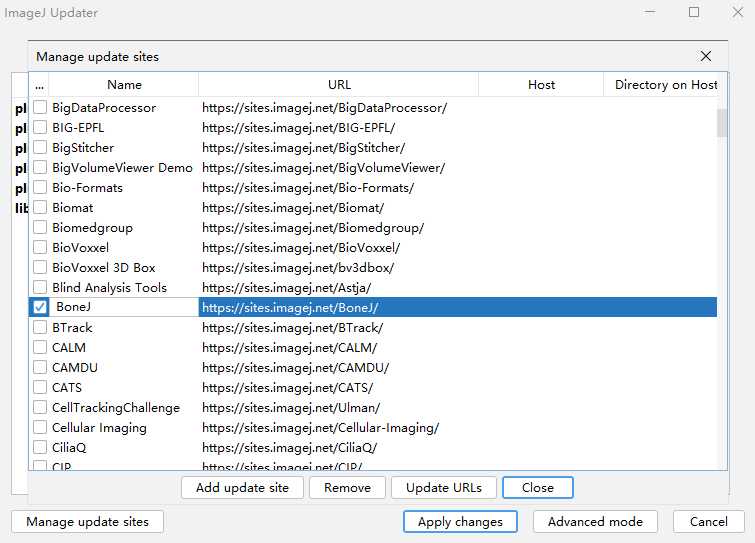Check the BIG-EPFL update site
755x543 pixels.
point(40,128)
